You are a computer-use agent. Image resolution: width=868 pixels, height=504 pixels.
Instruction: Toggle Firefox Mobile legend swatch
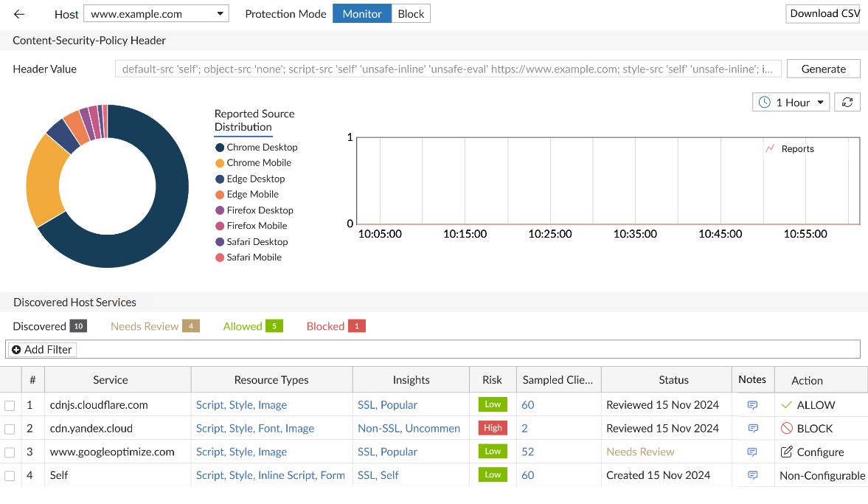tap(220, 226)
